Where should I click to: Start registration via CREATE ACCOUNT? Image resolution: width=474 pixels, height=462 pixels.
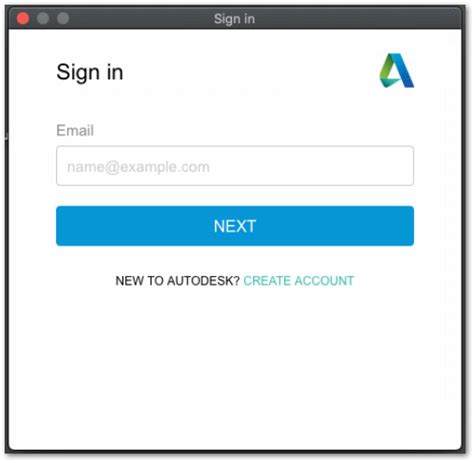pos(299,281)
